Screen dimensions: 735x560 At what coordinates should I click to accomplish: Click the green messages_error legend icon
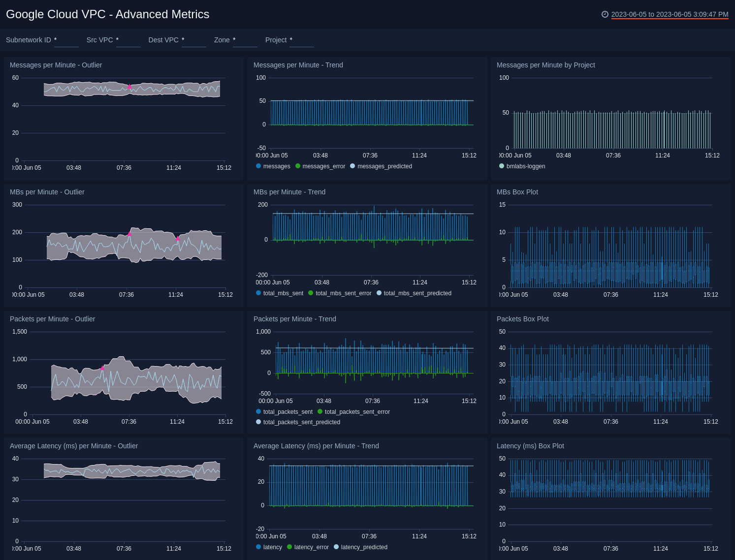click(x=298, y=166)
